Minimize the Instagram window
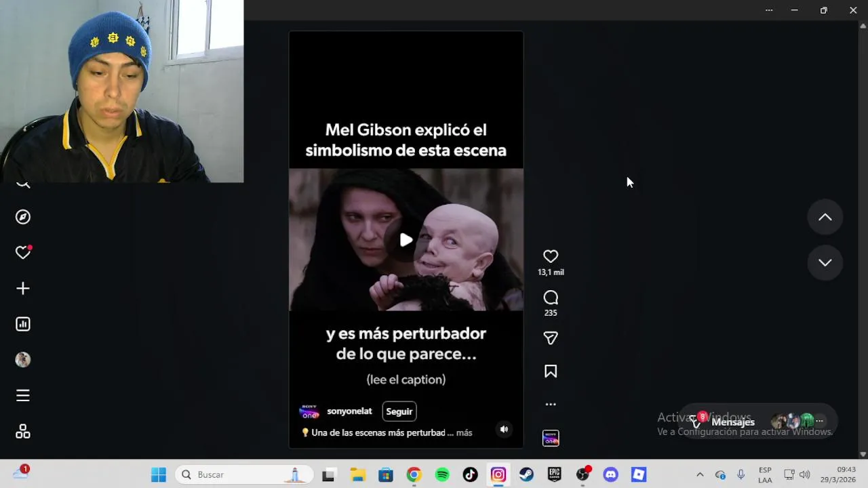 coord(794,10)
